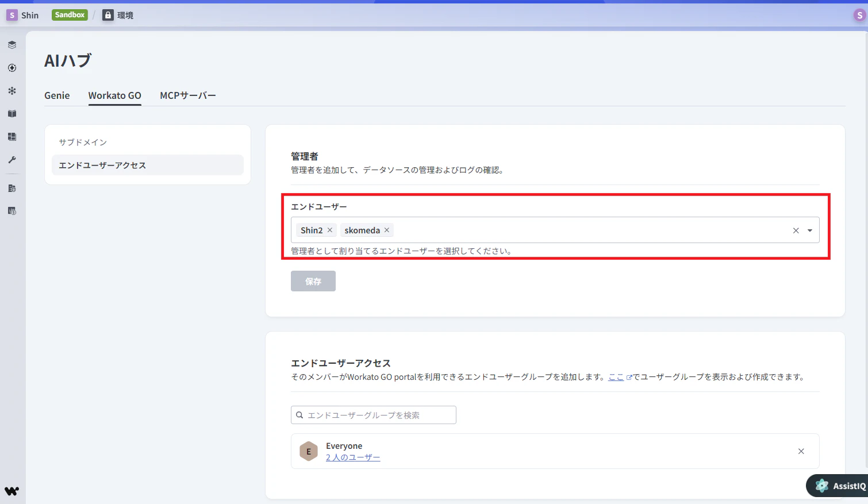Open the wrench tools sidebar icon
Image resolution: width=868 pixels, height=504 pixels.
(x=12, y=160)
